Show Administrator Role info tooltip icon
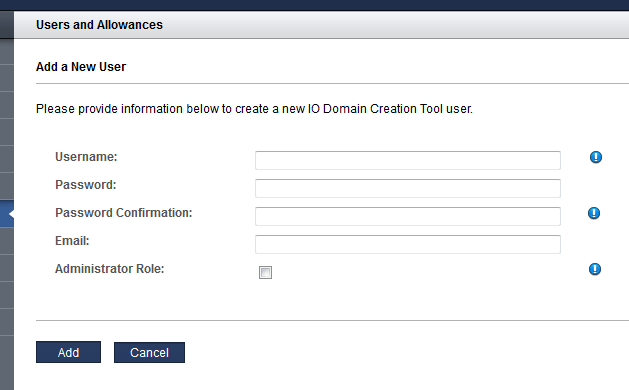Screen dimensions: 629x390 (x=595, y=269)
